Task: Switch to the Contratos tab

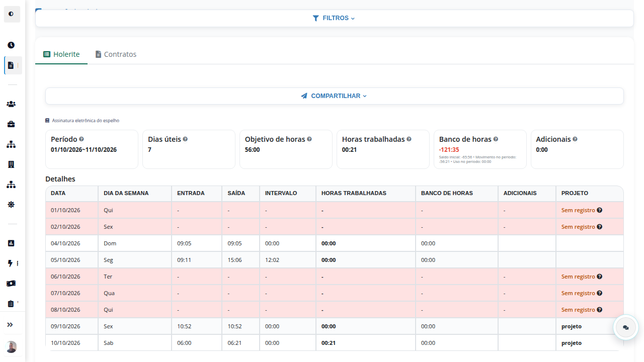Action: point(116,54)
